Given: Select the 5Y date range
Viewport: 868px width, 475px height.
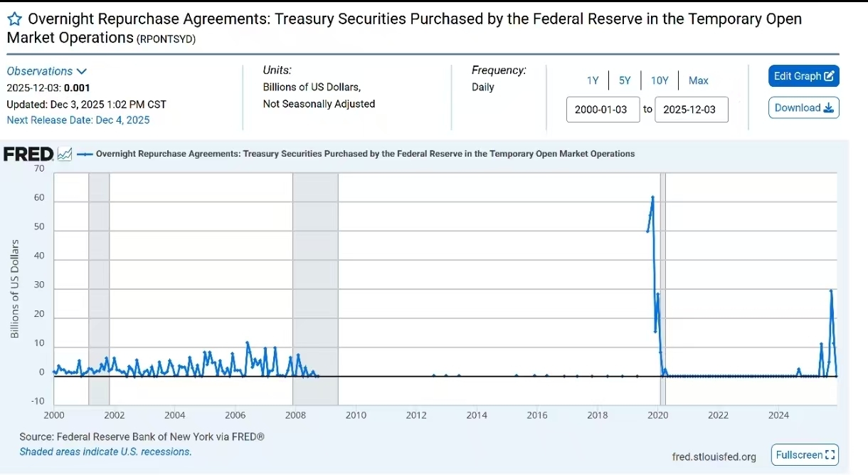Looking at the screenshot, I should click(625, 80).
